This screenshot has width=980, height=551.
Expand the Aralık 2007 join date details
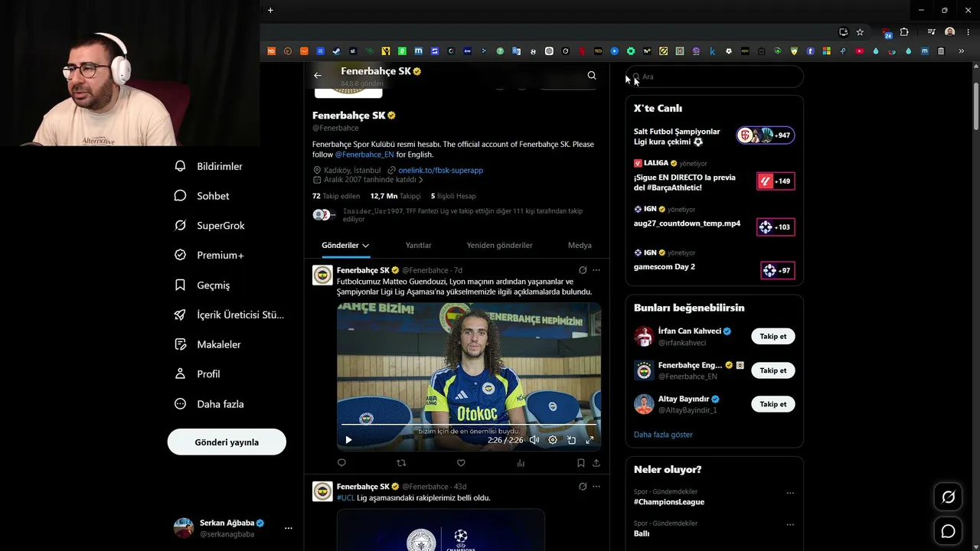coord(368,180)
